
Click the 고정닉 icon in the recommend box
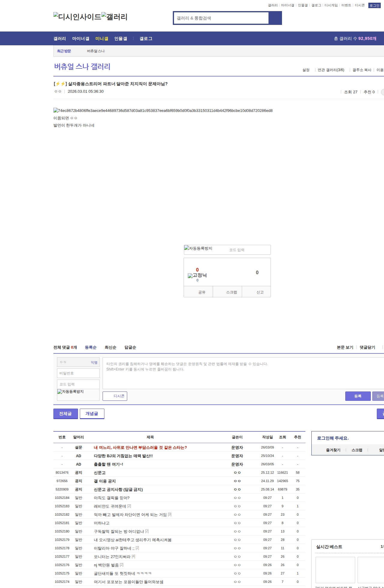197,275
